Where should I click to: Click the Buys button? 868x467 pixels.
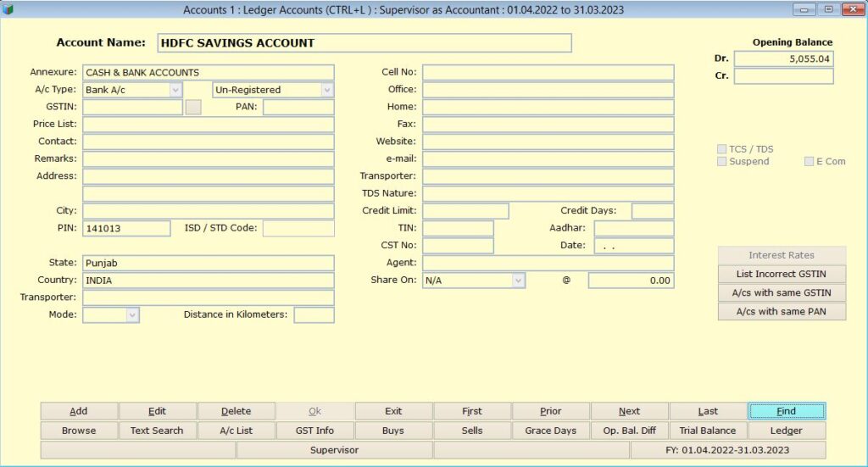pyautogui.click(x=393, y=431)
